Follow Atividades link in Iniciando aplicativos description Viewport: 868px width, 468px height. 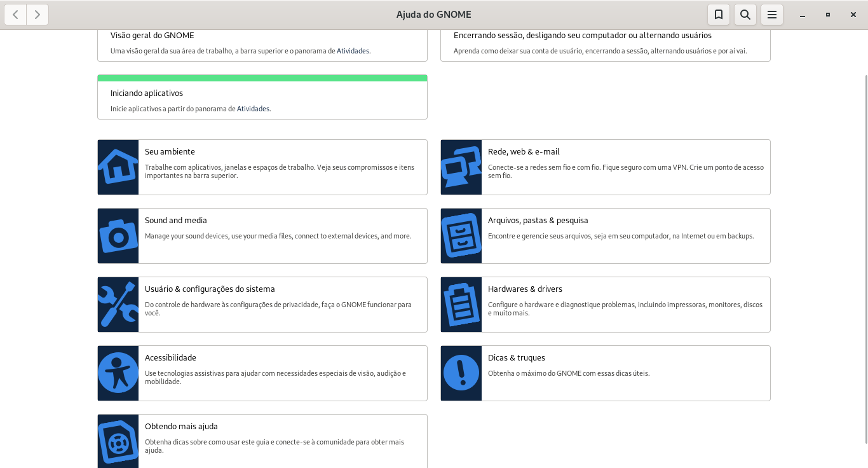point(253,109)
